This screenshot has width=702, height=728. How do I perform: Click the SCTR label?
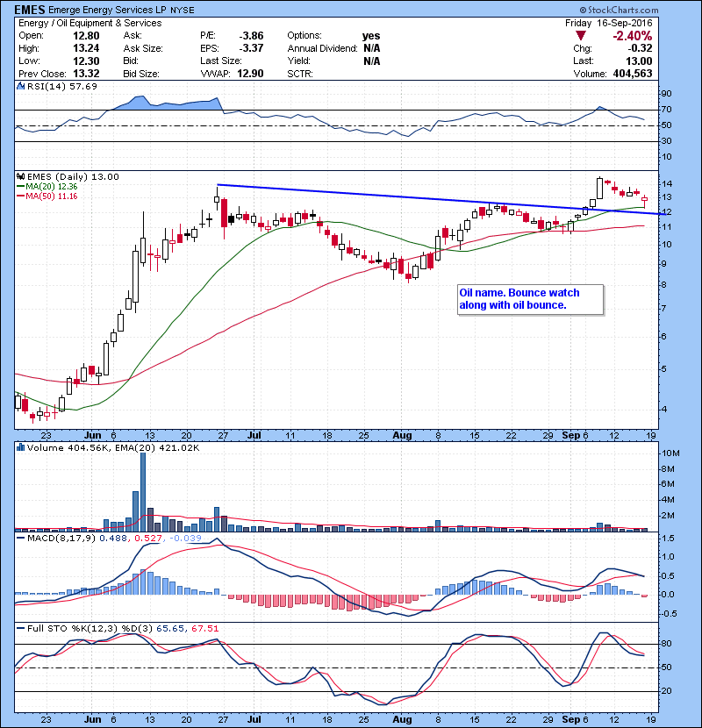(300, 74)
